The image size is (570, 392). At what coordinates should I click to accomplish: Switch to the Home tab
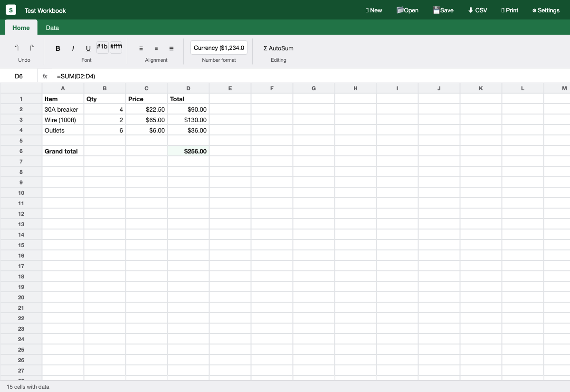[21, 28]
